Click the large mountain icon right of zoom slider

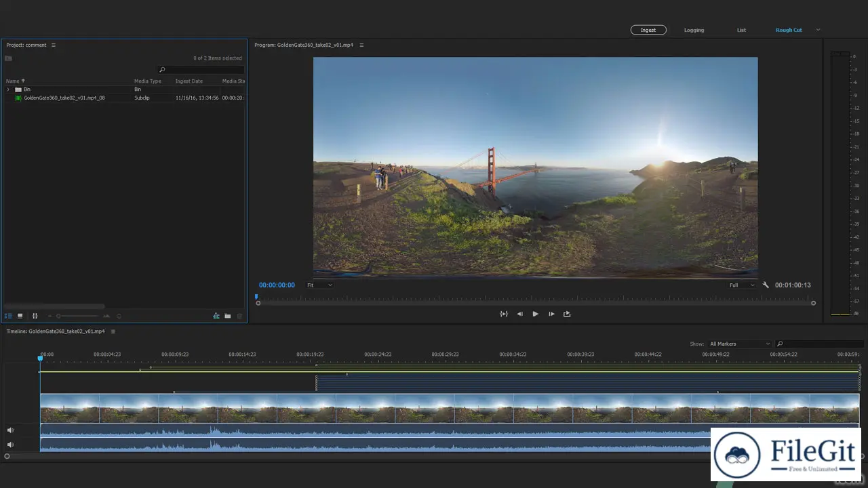106,316
